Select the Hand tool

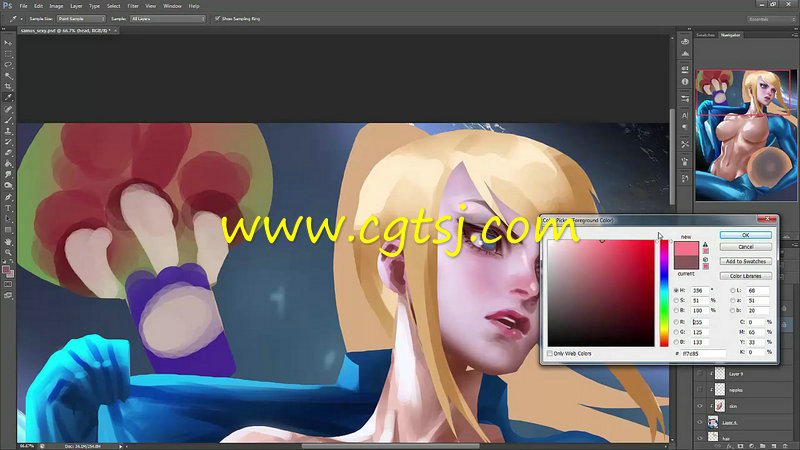point(8,241)
